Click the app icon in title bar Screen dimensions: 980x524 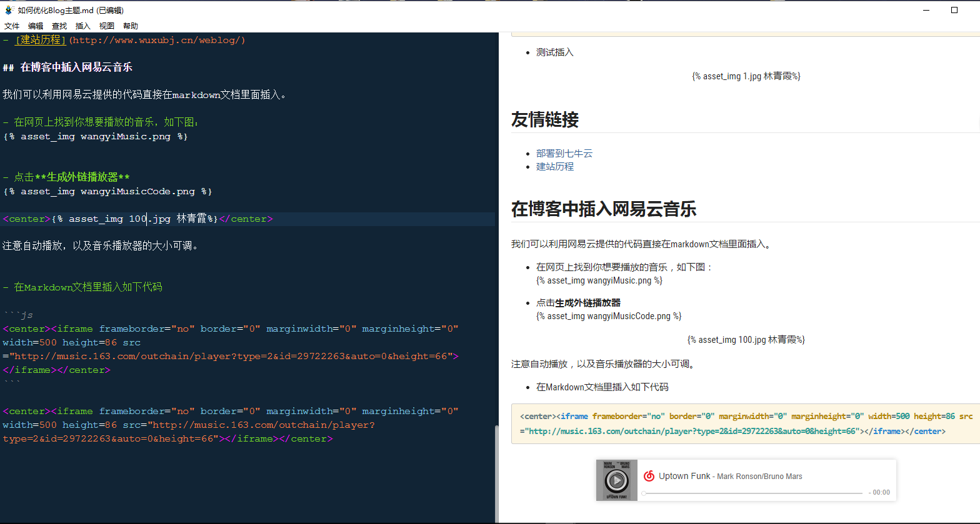tap(9, 10)
